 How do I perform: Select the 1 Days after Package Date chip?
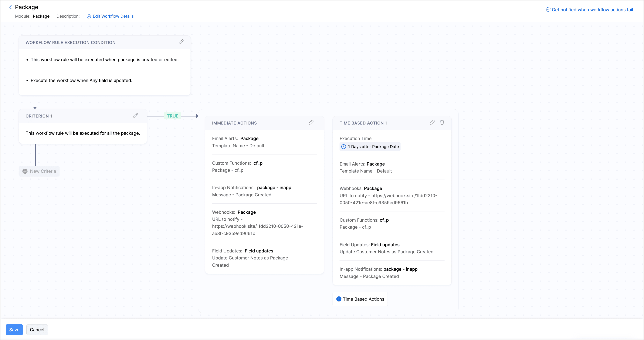click(x=373, y=147)
